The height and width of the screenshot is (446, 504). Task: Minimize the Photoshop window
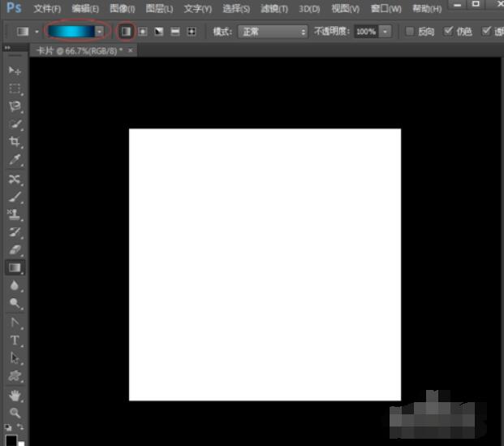[x=458, y=5]
